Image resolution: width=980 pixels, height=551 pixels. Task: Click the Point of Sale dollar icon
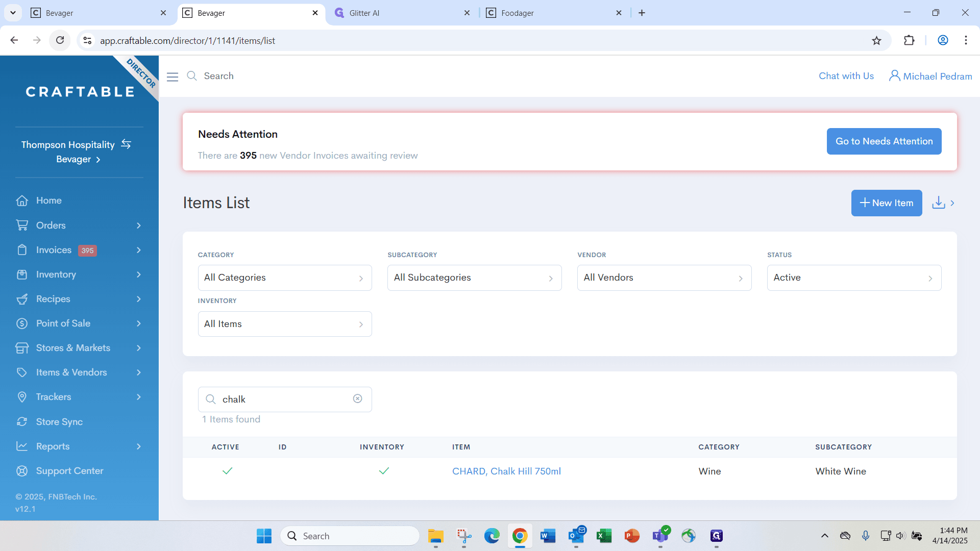22,323
